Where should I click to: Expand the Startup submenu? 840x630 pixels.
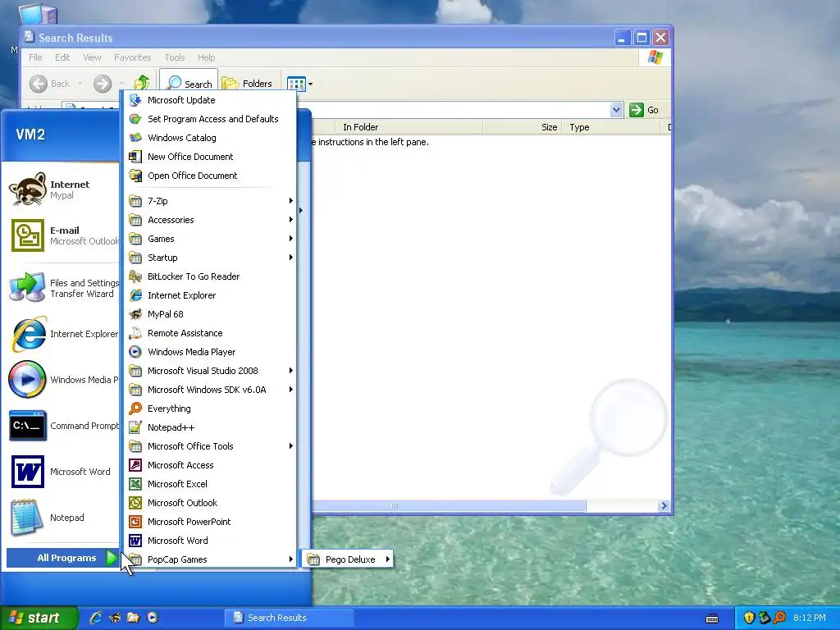pos(210,258)
